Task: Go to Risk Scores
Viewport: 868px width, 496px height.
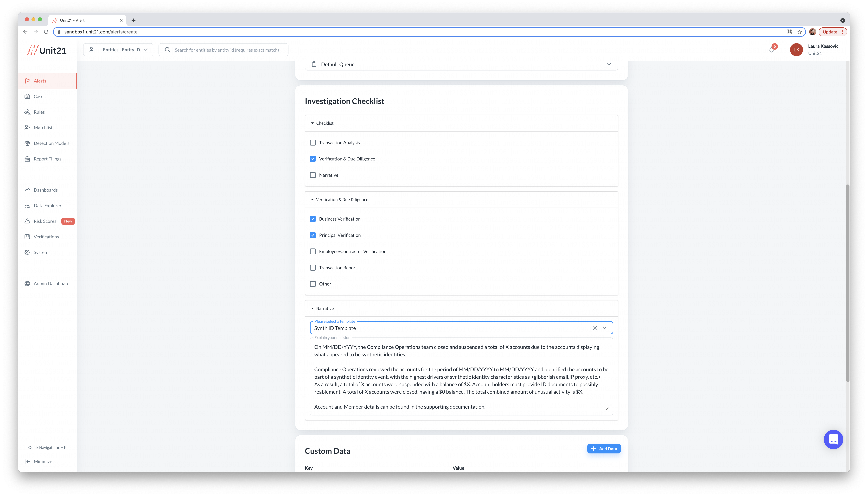Action: pyautogui.click(x=45, y=221)
